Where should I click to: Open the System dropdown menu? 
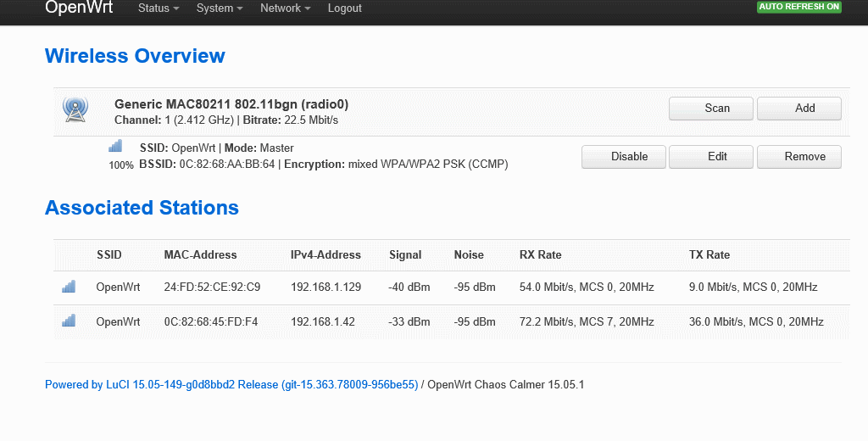pos(220,8)
